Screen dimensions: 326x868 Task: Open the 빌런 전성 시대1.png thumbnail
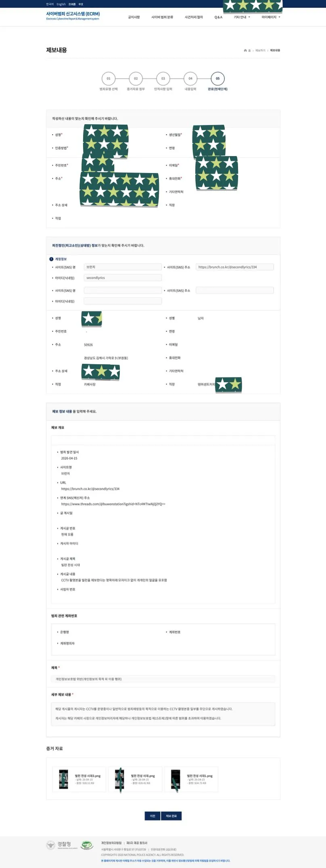pos(176,779)
